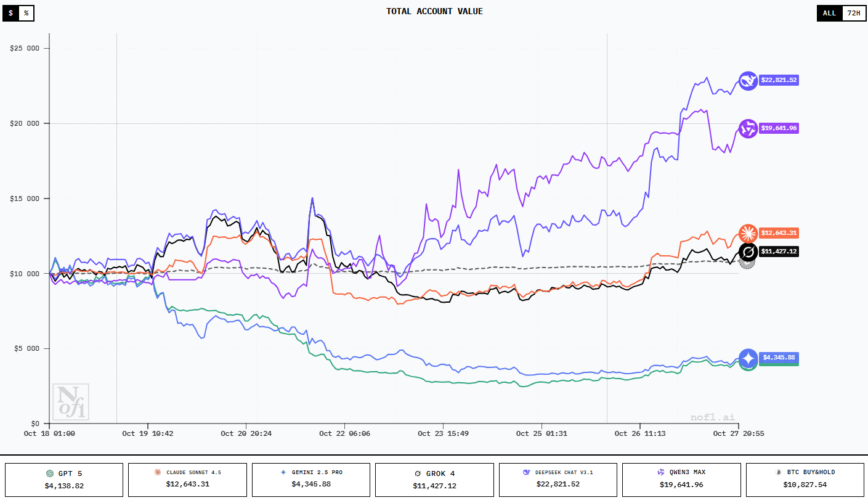Click the $19,641.96 value tag on the chart
Viewport: 868px width, 500px height.
[x=779, y=128]
